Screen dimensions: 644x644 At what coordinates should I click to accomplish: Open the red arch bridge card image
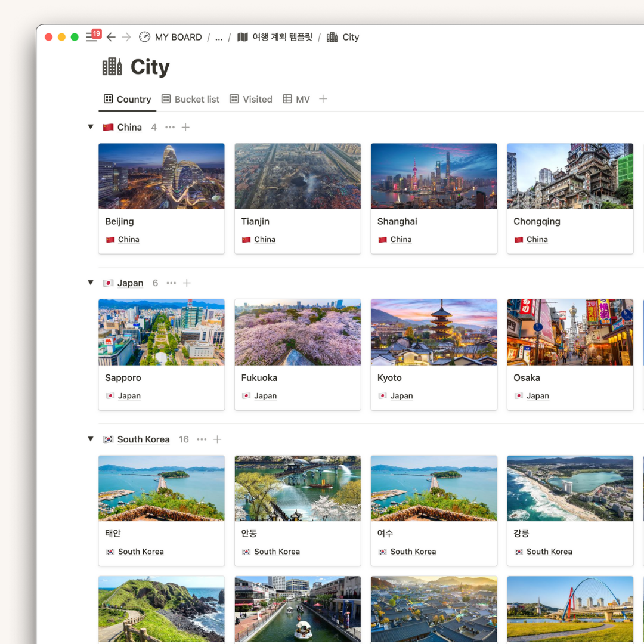570,609
